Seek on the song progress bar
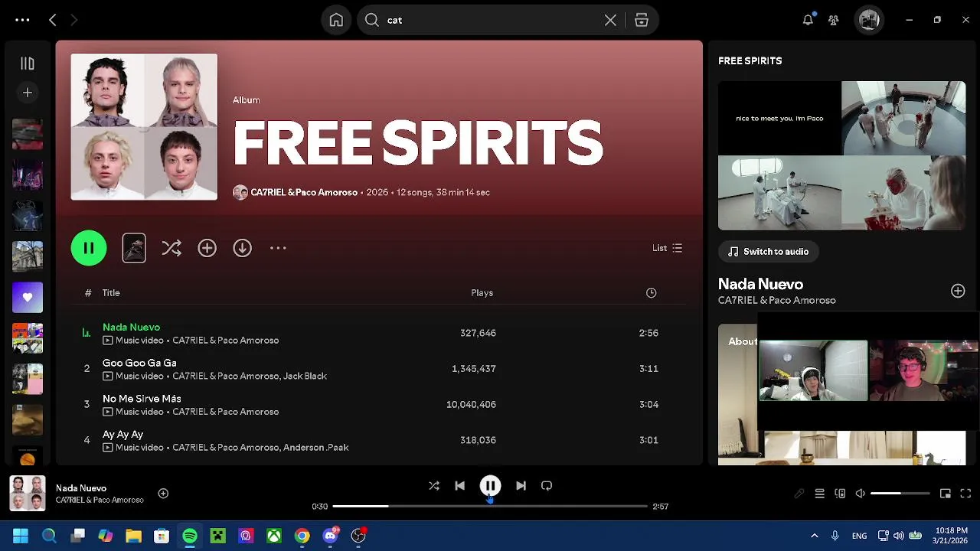 pos(490,507)
